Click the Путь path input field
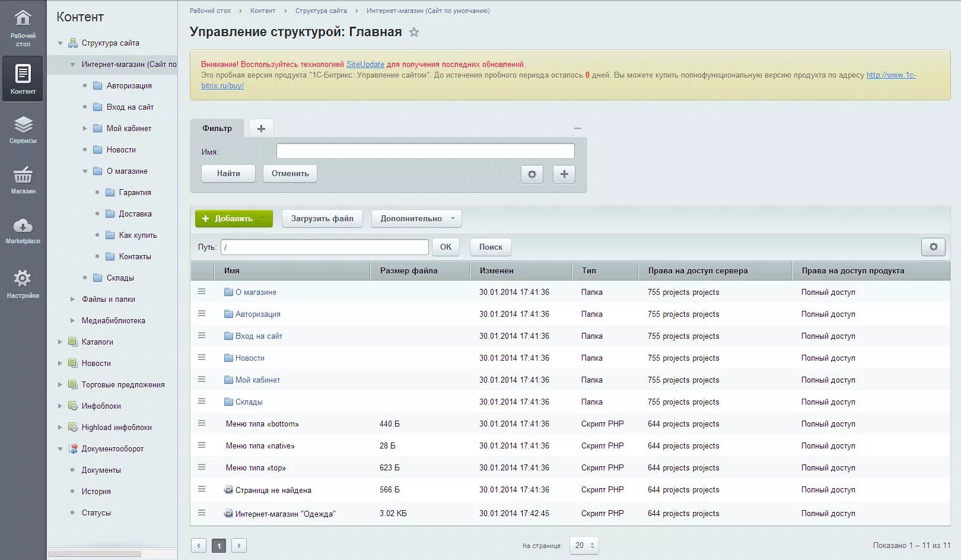This screenshot has width=961, height=560. click(324, 247)
